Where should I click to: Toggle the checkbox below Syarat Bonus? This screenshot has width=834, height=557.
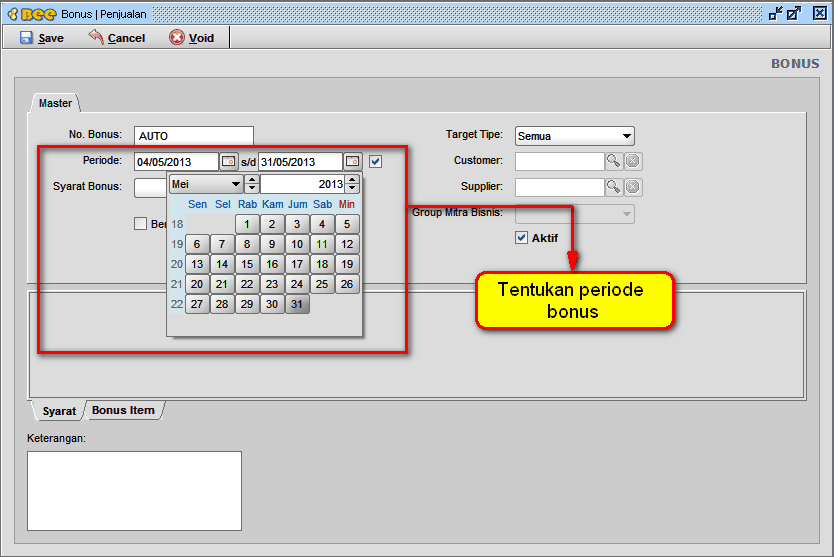tap(140, 223)
